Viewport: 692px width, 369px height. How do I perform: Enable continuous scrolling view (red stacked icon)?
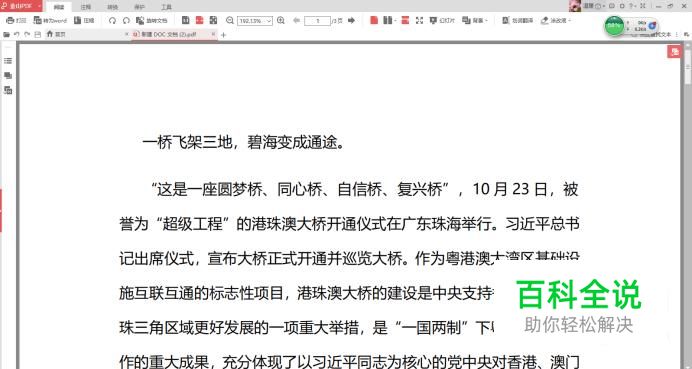(405, 20)
